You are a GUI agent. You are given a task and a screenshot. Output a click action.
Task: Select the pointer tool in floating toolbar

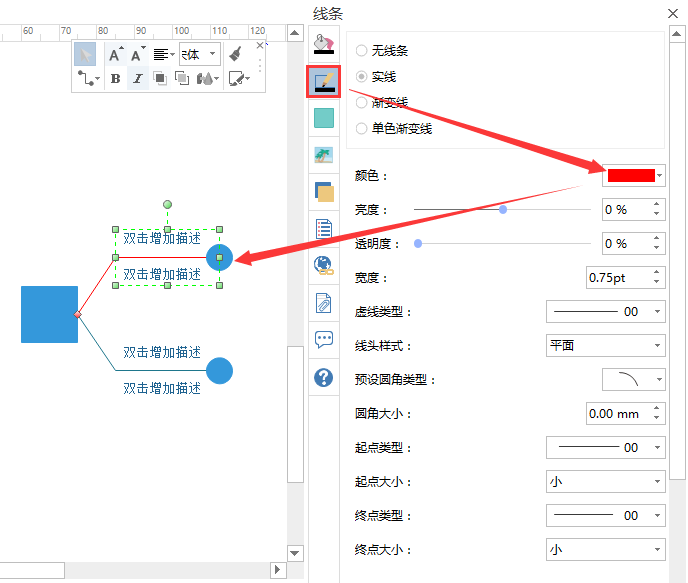click(85, 54)
